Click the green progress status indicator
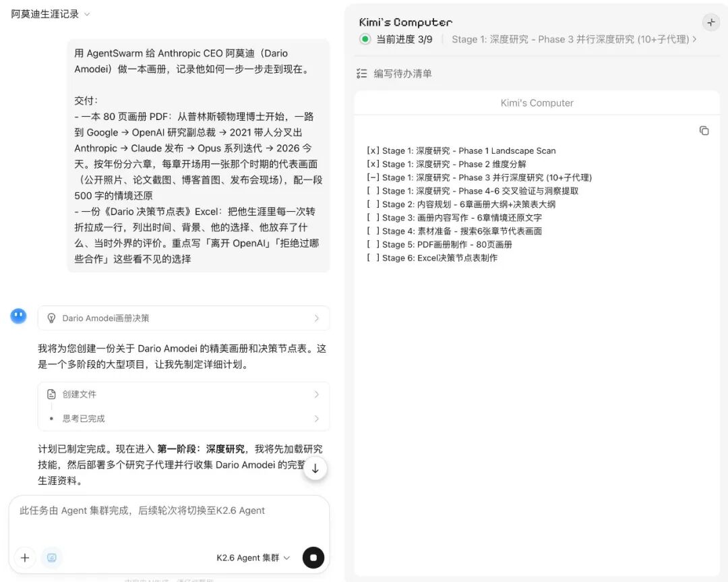 365,39
